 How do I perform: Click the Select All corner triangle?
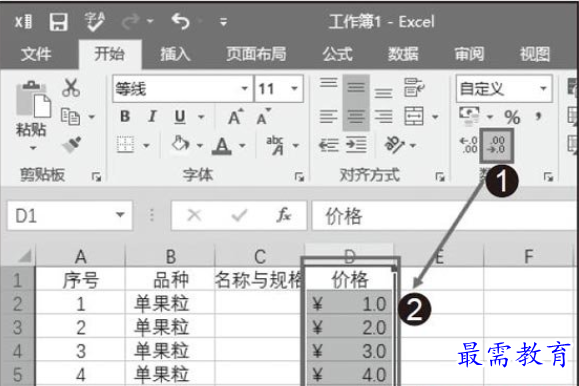(24, 256)
